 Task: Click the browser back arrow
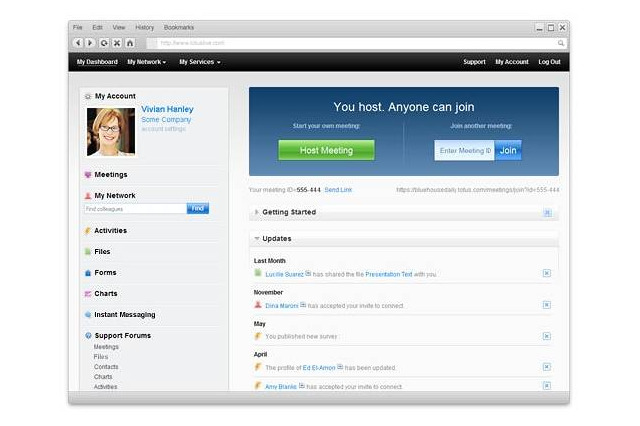[78, 43]
